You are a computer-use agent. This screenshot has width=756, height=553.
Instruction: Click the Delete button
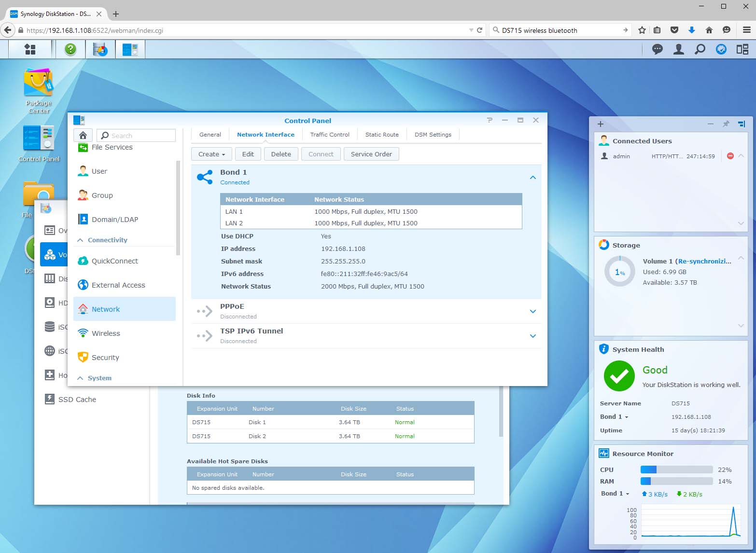pyautogui.click(x=281, y=154)
